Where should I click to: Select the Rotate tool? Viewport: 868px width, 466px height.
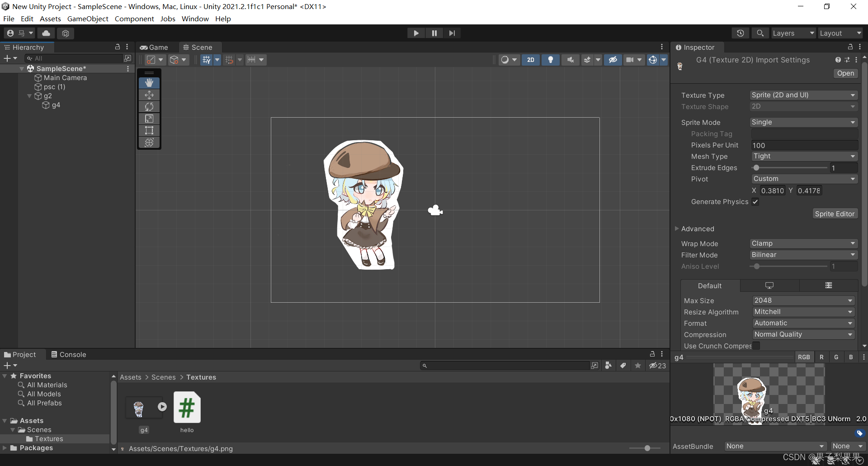coord(149,107)
